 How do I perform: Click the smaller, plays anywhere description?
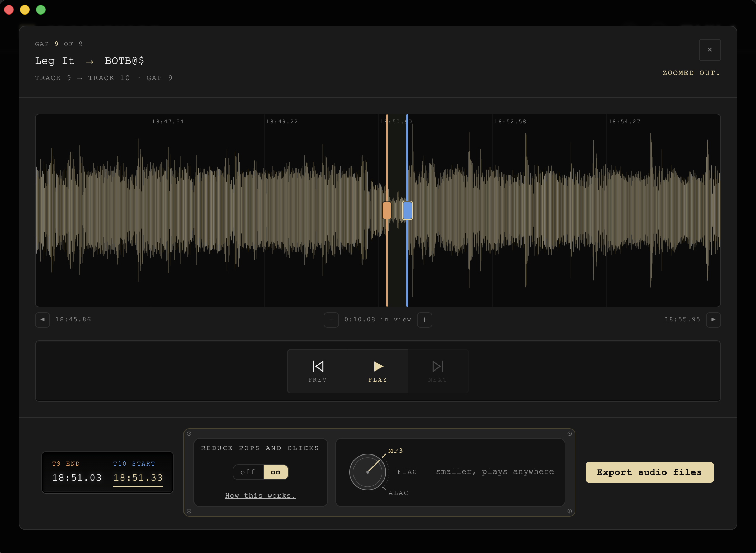point(495,472)
